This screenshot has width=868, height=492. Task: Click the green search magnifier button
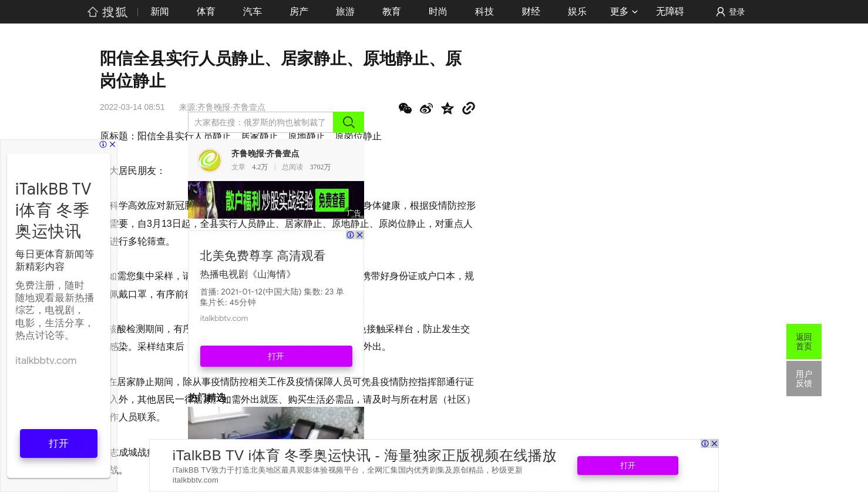tap(348, 122)
